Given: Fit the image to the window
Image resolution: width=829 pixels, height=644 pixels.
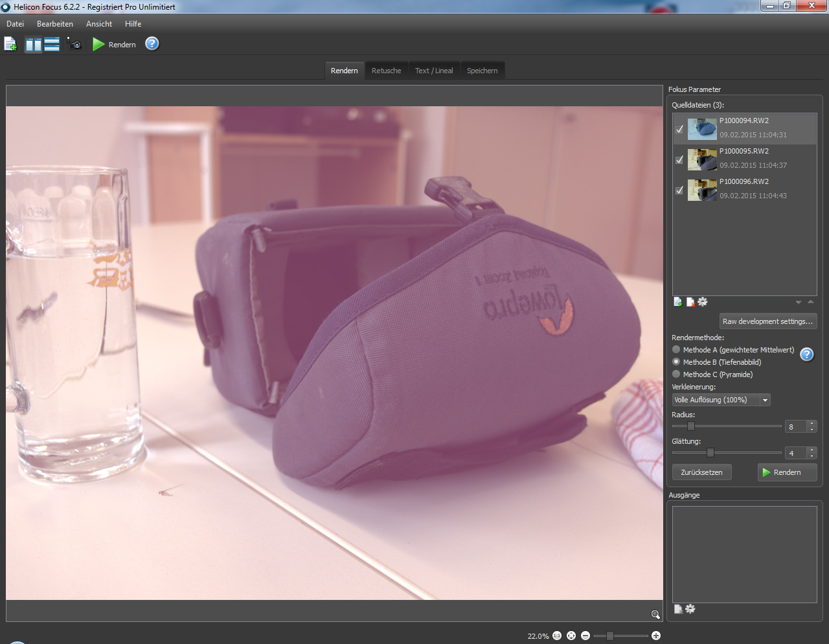Looking at the screenshot, I should (571, 636).
